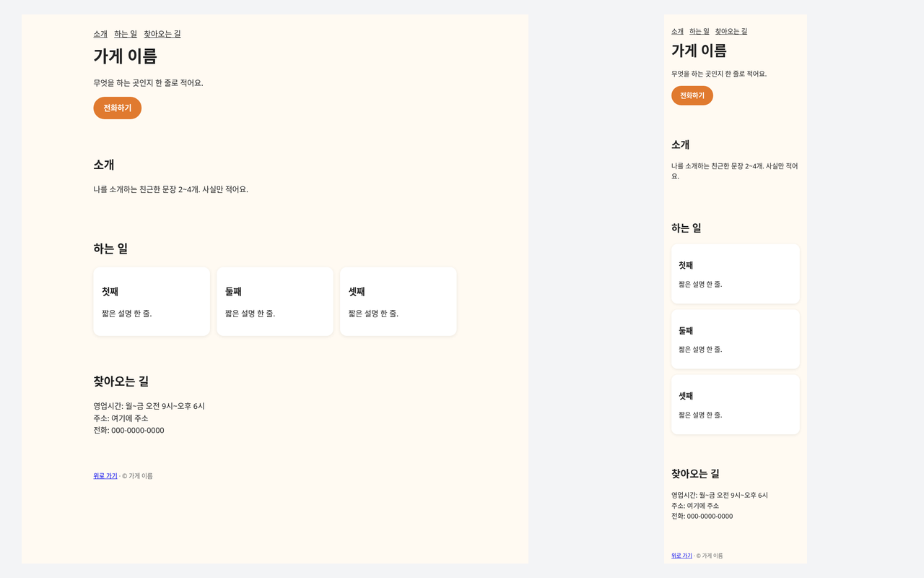Viewport: 924px width, 578px height.
Task: Follow 찾아오는 길 nav link in wide preview
Action: click(162, 34)
